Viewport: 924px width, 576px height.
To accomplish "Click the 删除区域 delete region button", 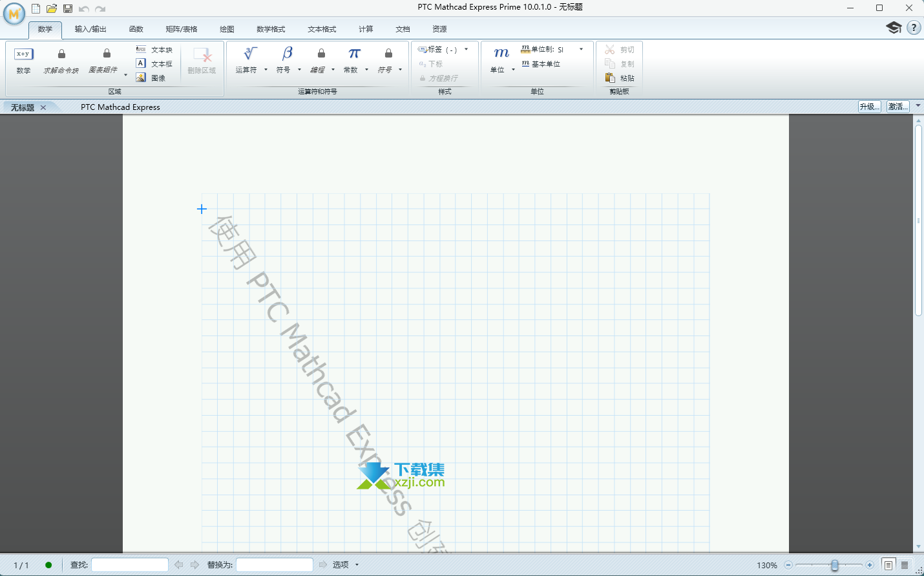I will pos(202,61).
